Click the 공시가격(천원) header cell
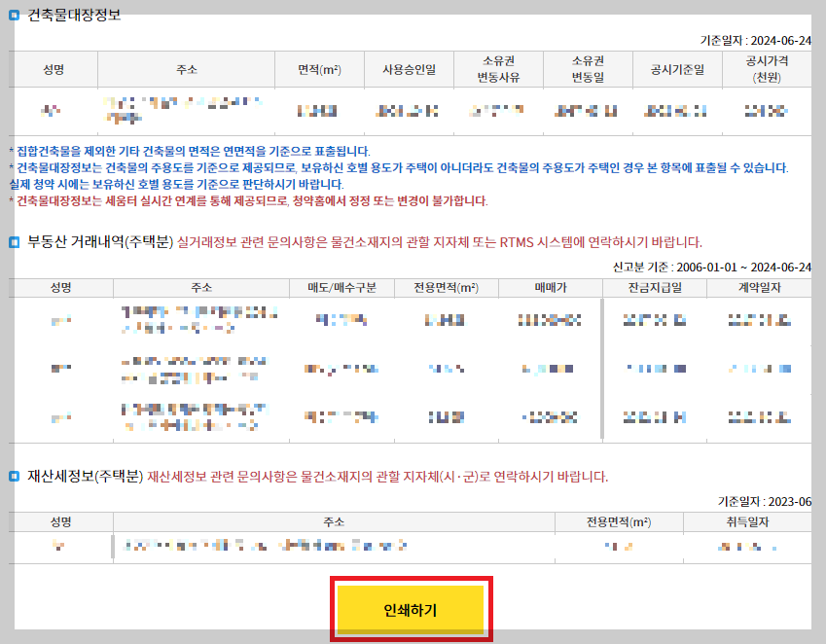The height and width of the screenshot is (644, 826). 764,68
